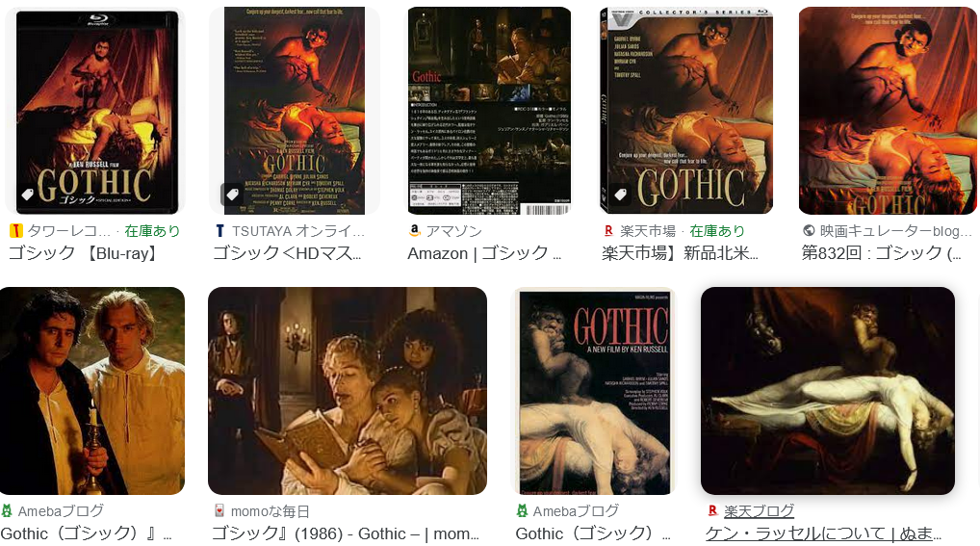Click the TSUTAYA favicon icon
This screenshot has height=546, width=980.
[x=220, y=231]
